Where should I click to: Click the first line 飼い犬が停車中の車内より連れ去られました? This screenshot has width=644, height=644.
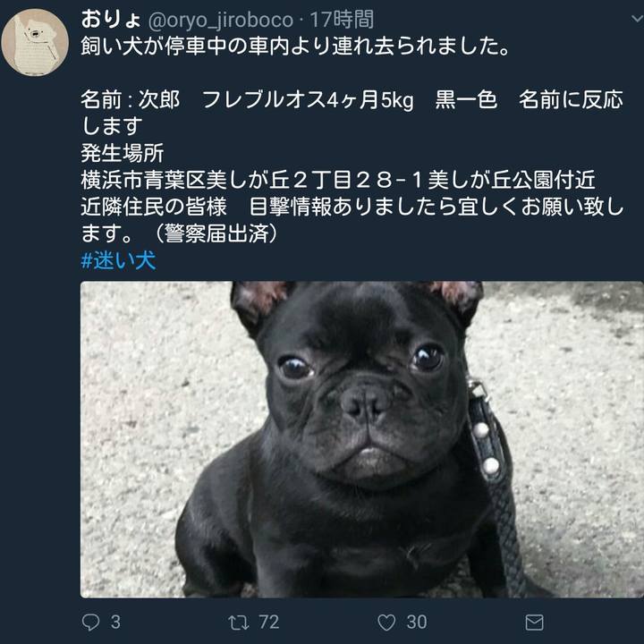point(296,47)
